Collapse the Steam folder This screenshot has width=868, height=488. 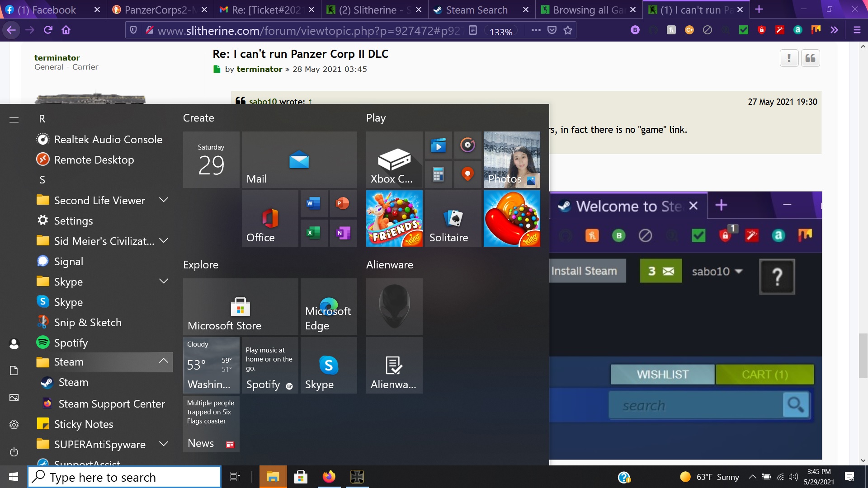[164, 361]
